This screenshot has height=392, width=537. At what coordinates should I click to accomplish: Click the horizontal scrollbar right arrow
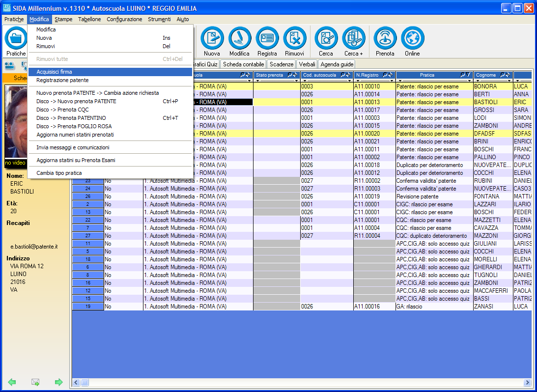pos(527,382)
